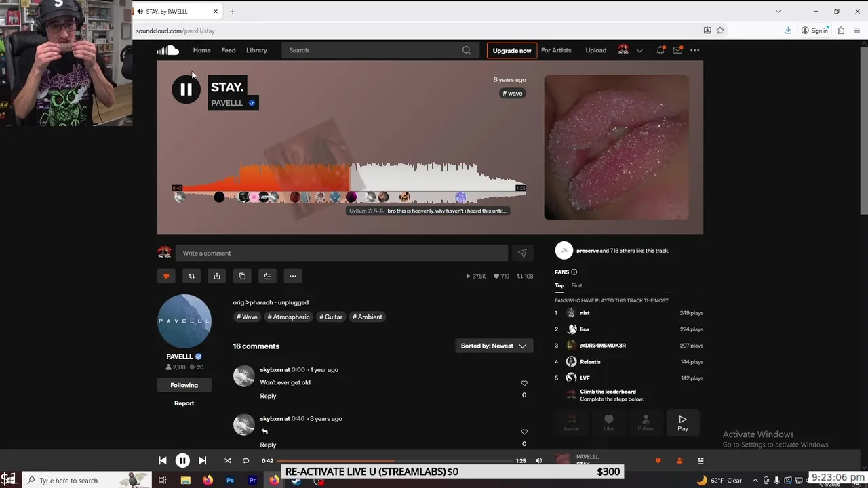
Task: Open the browser Extensions puzzle icon
Action: pyautogui.click(x=841, y=30)
